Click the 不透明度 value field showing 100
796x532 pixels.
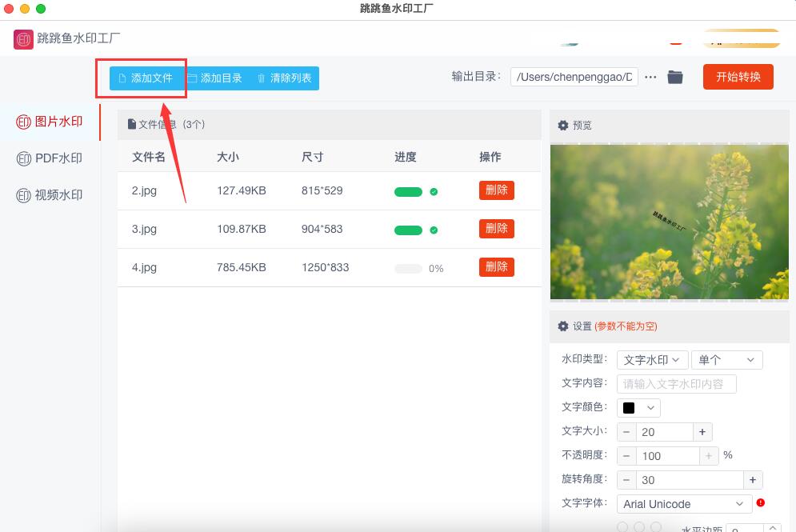(667, 456)
